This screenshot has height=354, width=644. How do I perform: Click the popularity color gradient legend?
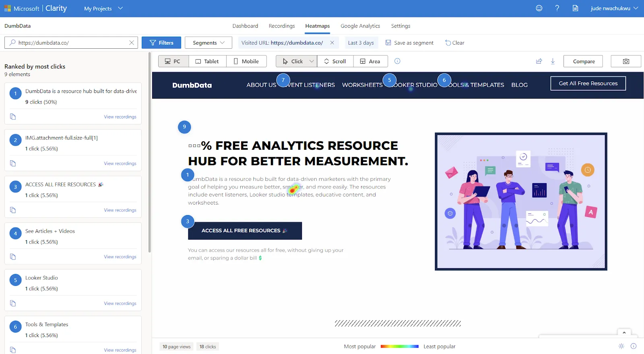point(400,346)
